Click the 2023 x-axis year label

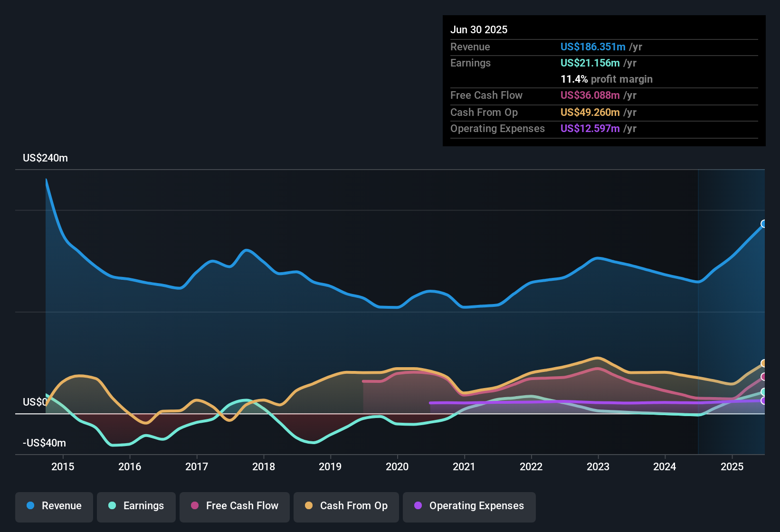coord(598,466)
